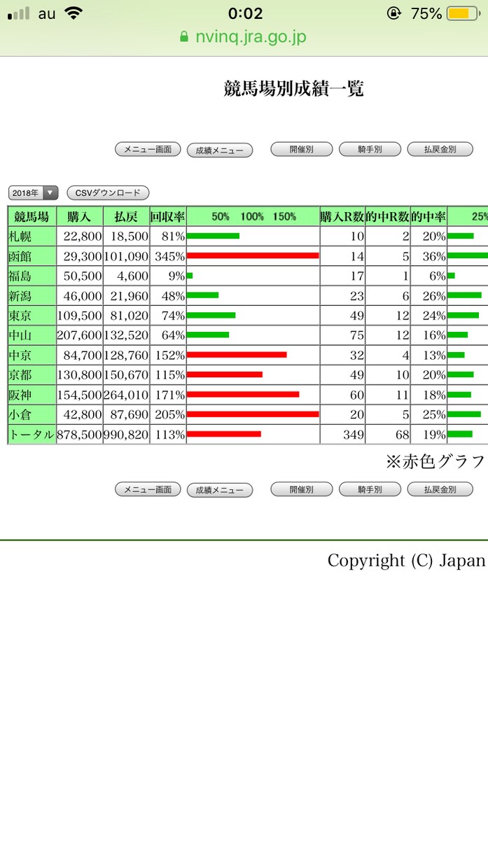Click the 349 total races value
Image resolution: width=488 pixels, height=868 pixels.
click(x=352, y=434)
